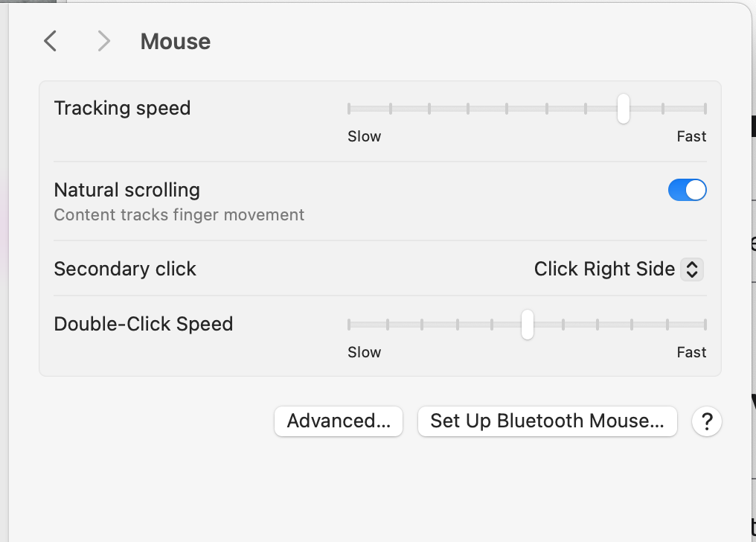Set Tracking speed to the slowest tick
The width and height of the screenshot is (756, 542).
pyautogui.click(x=349, y=109)
